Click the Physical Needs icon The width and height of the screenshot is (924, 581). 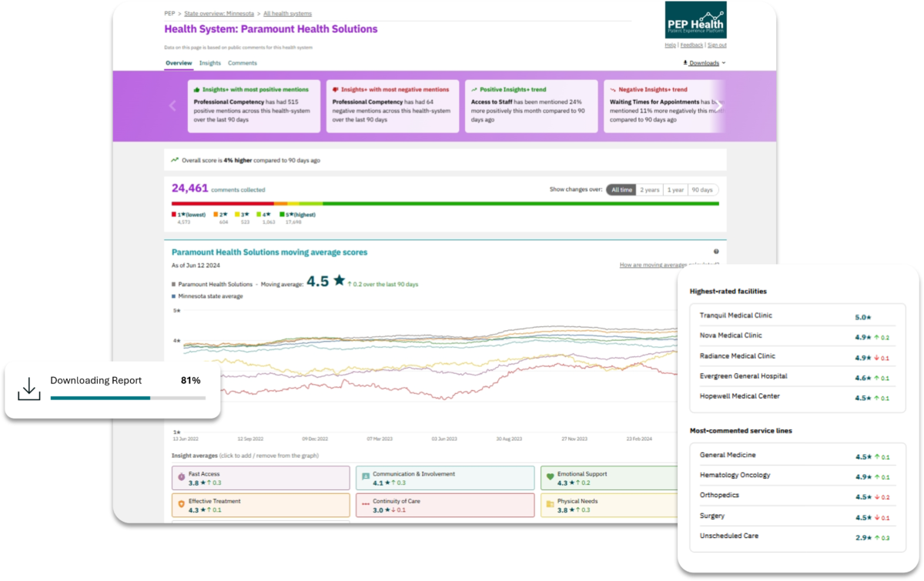coord(550,505)
